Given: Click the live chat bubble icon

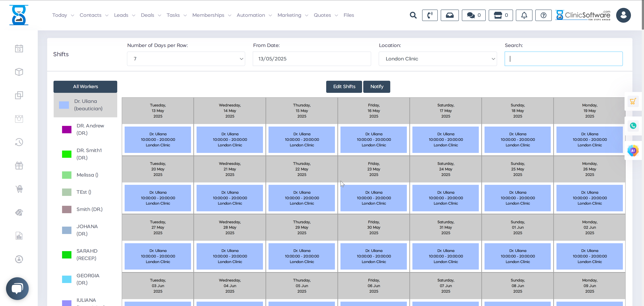Looking at the screenshot, I should point(17,288).
